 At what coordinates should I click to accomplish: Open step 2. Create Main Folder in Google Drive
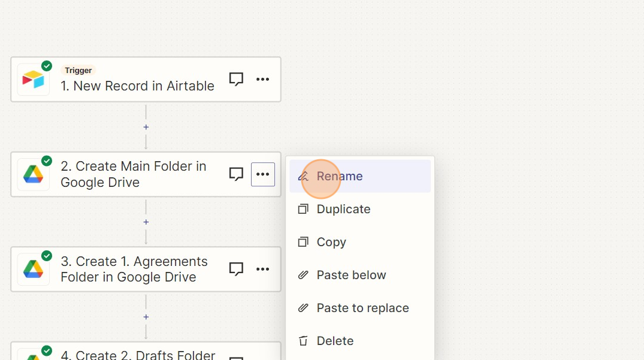pos(146,174)
